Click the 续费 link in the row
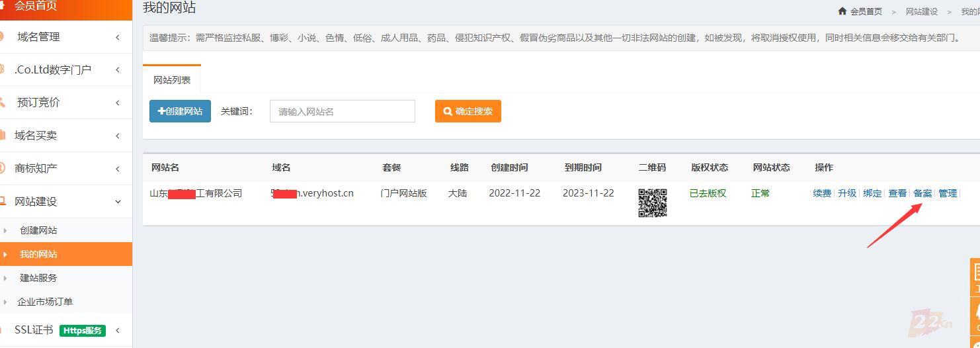This screenshot has width=980, height=348. 822,193
